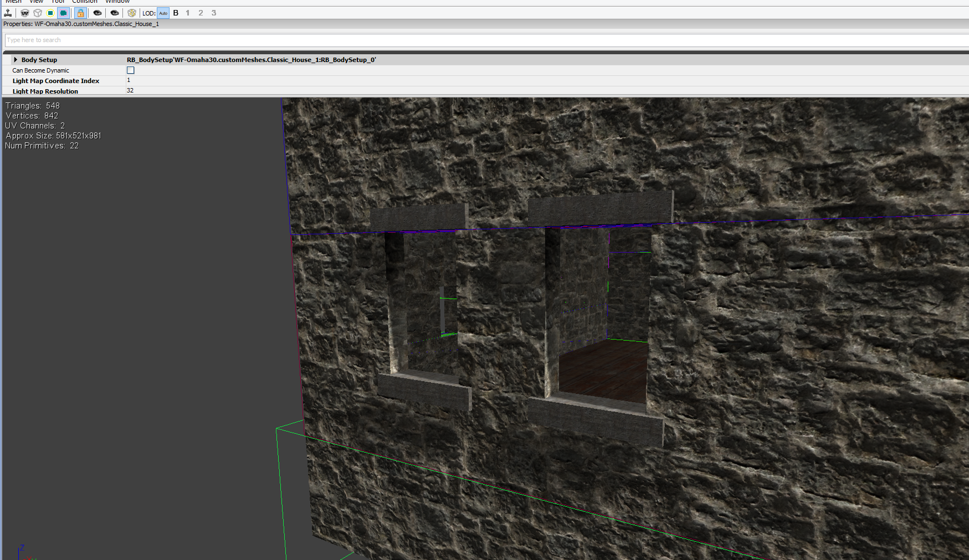The width and height of the screenshot is (969, 560).
Task: Click the UV Channels: 2 stat text
Action: point(35,126)
